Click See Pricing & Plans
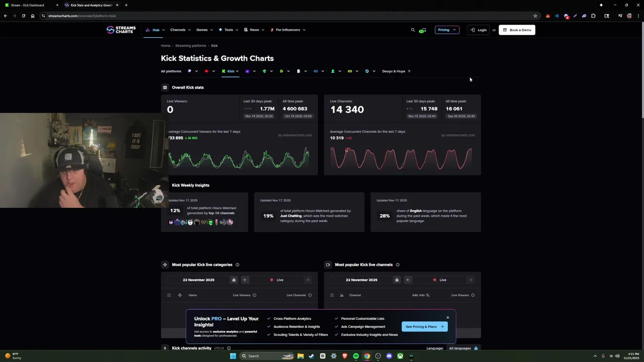 coord(425,326)
